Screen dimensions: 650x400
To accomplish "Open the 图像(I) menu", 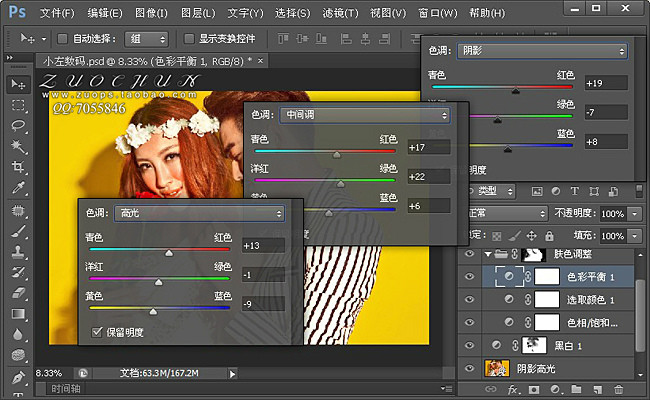I will pyautogui.click(x=151, y=13).
